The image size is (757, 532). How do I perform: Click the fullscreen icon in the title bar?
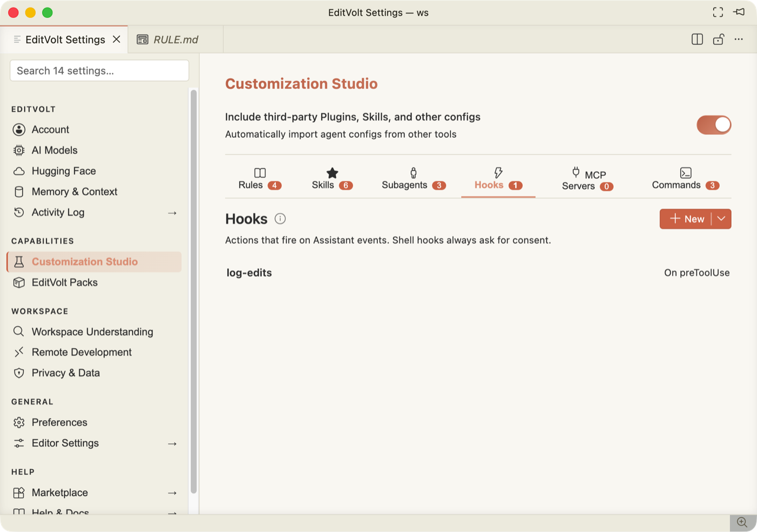[718, 12]
